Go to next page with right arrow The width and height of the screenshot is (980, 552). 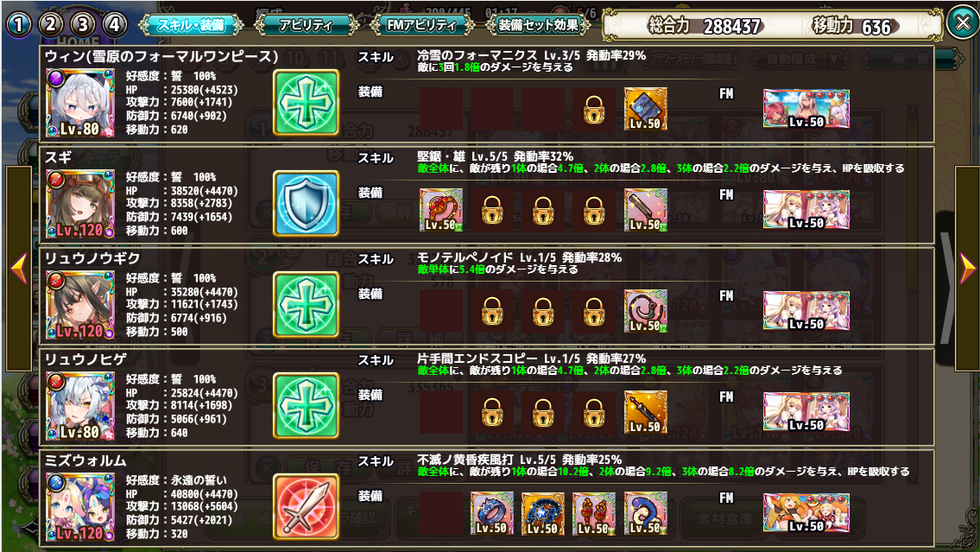click(967, 269)
